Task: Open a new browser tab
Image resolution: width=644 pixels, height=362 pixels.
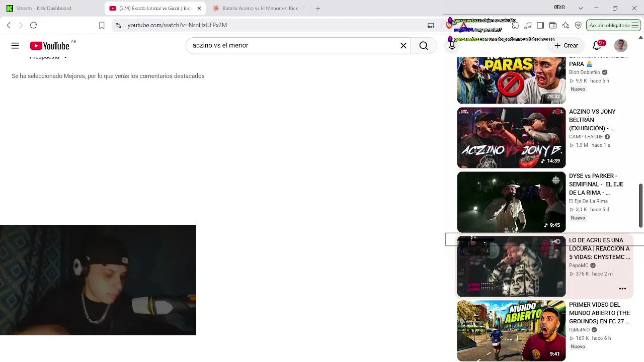Action: coord(318,8)
